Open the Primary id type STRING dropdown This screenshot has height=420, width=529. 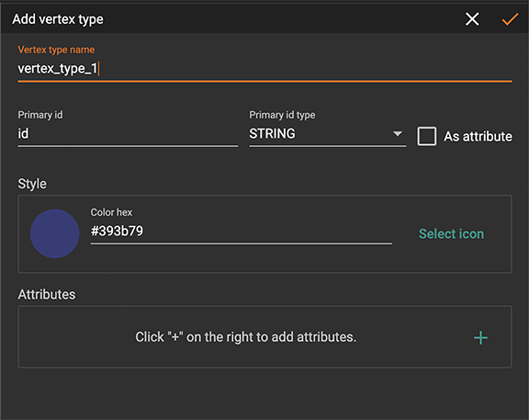coord(327,134)
